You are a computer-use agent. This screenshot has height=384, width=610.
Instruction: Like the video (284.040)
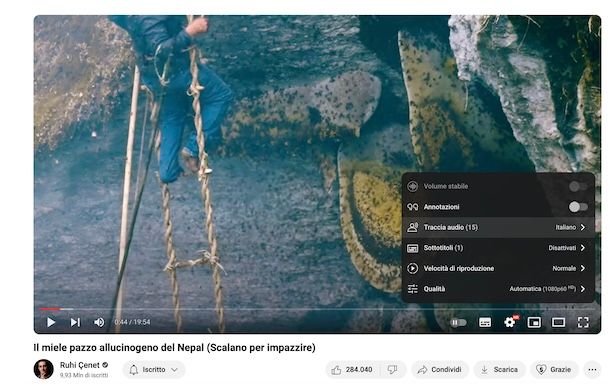coord(353,370)
